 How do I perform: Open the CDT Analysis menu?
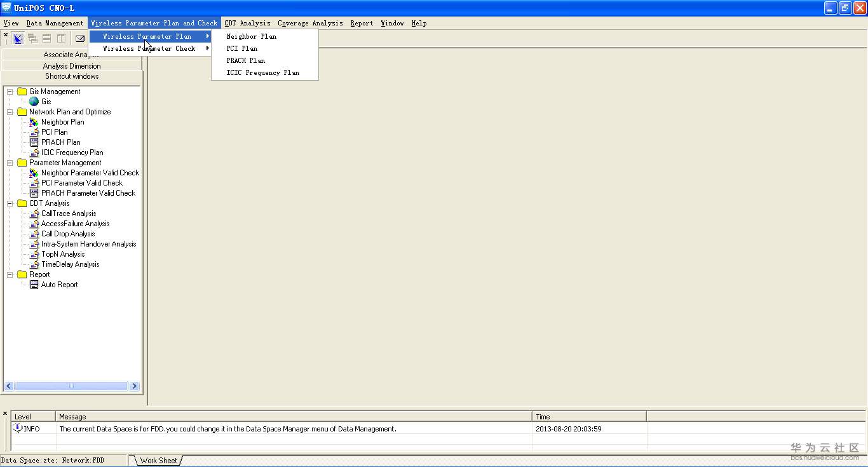pyautogui.click(x=247, y=23)
